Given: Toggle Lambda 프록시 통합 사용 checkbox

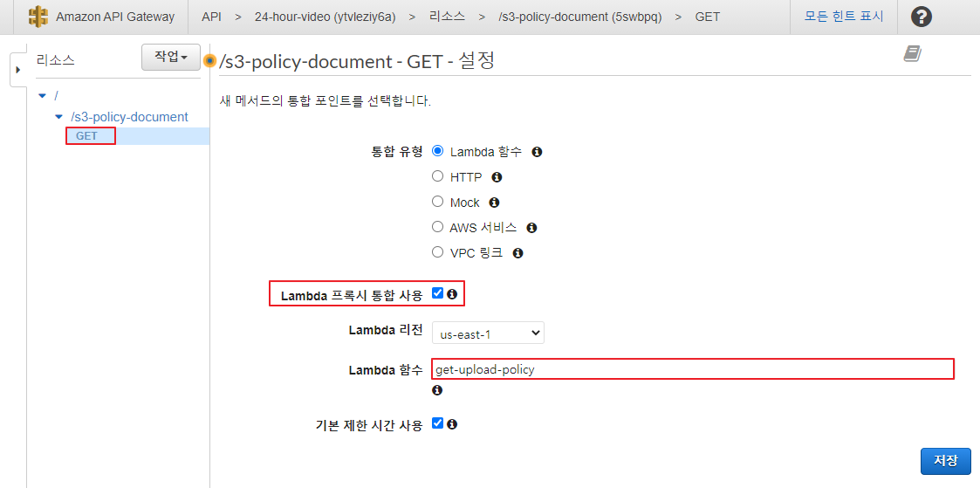Looking at the screenshot, I should click(x=437, y=292).
